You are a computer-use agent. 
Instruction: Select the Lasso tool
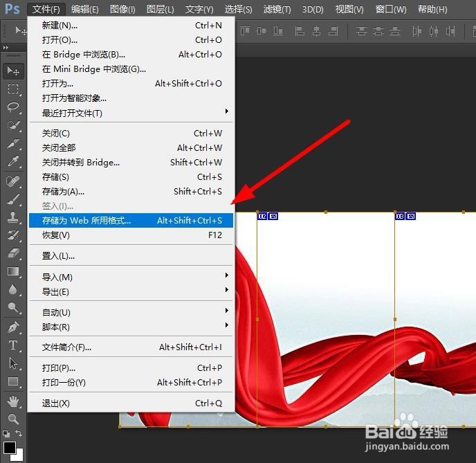(12, 107)
